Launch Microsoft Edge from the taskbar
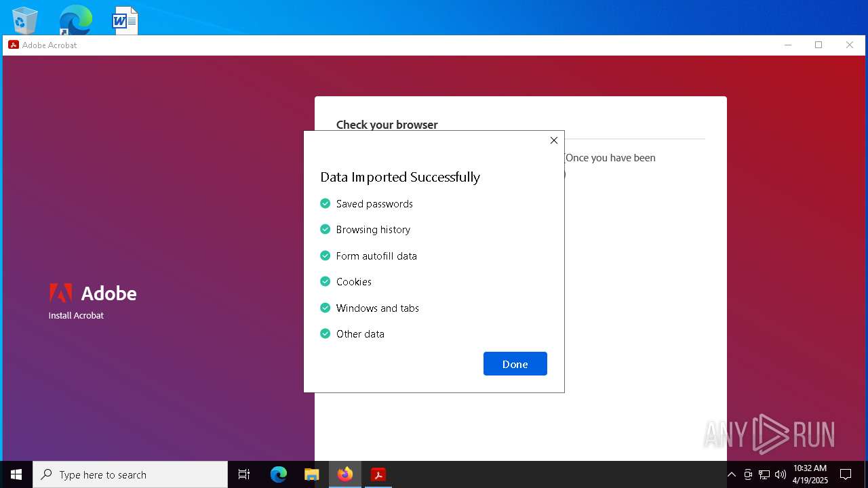868x488 pixels. coord(278,474)
